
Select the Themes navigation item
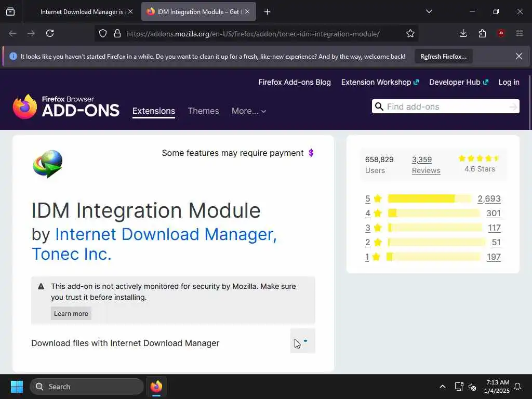[x=203, y=111]
